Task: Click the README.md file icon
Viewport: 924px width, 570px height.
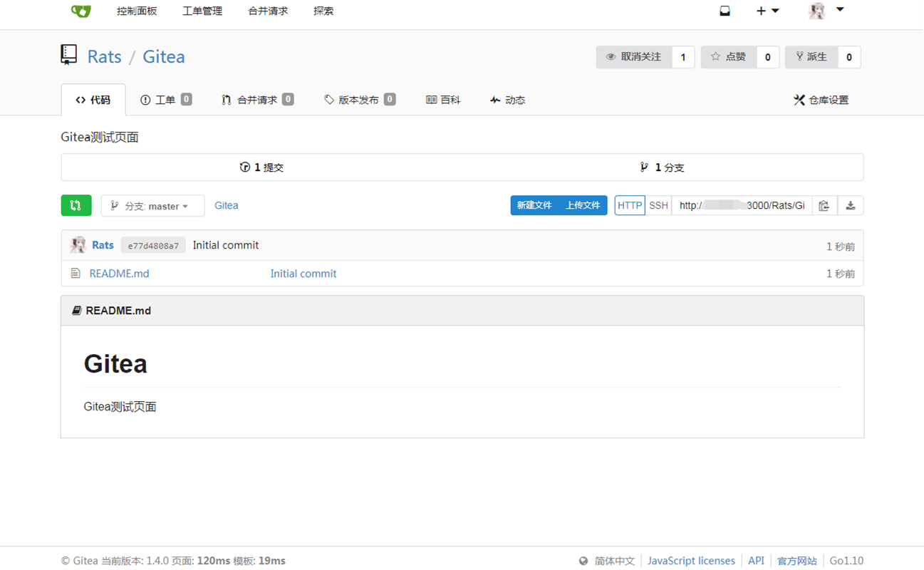Action: coord(76,274)
